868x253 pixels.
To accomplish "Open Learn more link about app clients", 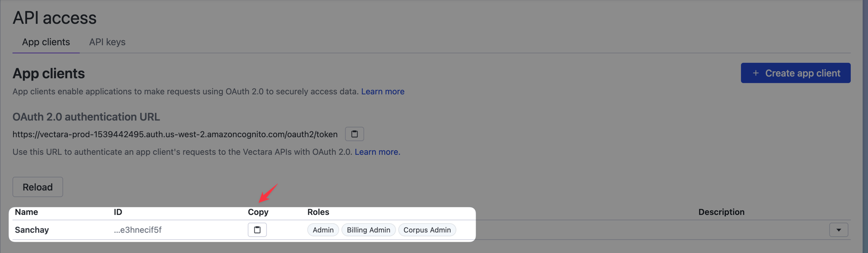I will coord(382,91).
